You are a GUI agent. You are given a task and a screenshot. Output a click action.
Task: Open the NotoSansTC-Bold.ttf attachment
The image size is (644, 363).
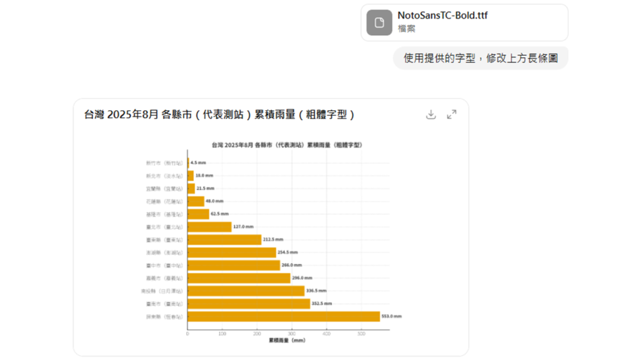442,16
